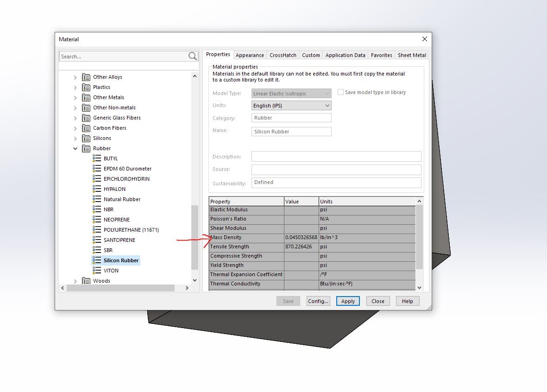Screen dimensions: 547x392
Task: Expand the Generic Glass Fibers category
Action: pos(75,118)
